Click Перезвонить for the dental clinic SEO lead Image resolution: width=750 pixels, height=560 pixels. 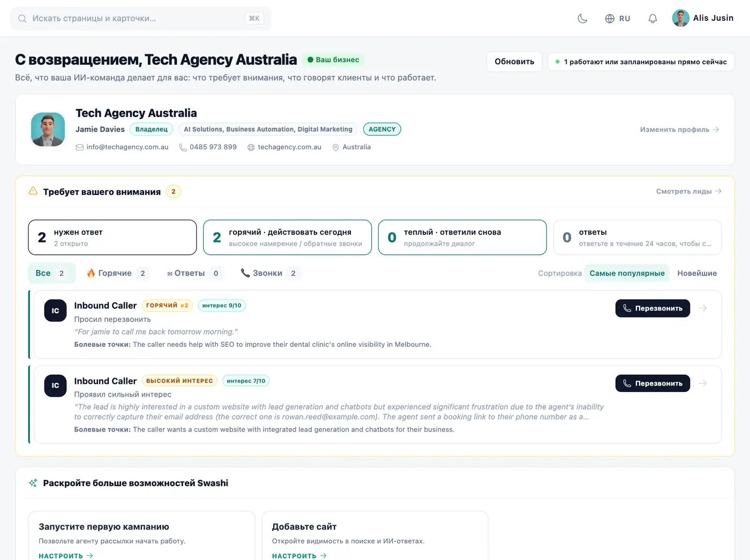[652, 308]
